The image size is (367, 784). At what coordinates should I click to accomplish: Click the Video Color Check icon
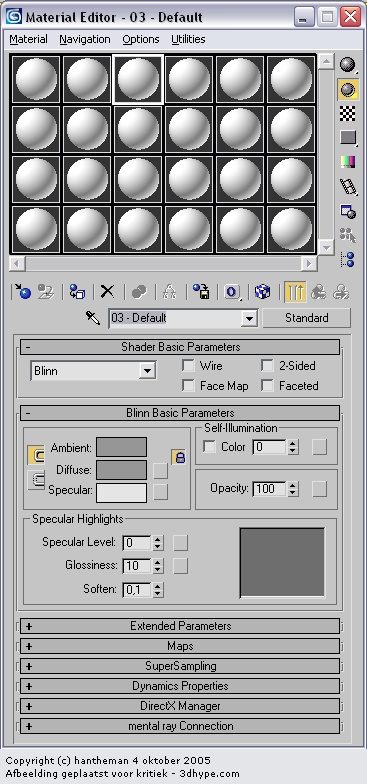click(x=348, y=162)
